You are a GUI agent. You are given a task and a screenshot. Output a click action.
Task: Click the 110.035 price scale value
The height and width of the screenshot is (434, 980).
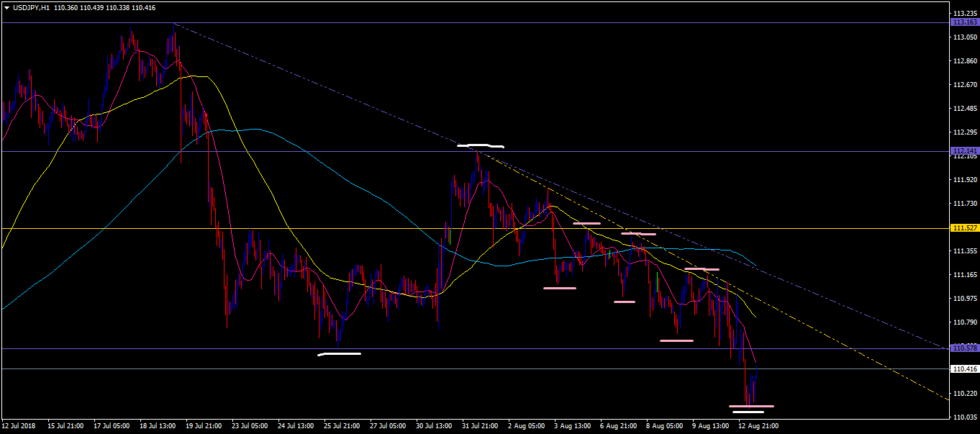click(x=964, y=417)
